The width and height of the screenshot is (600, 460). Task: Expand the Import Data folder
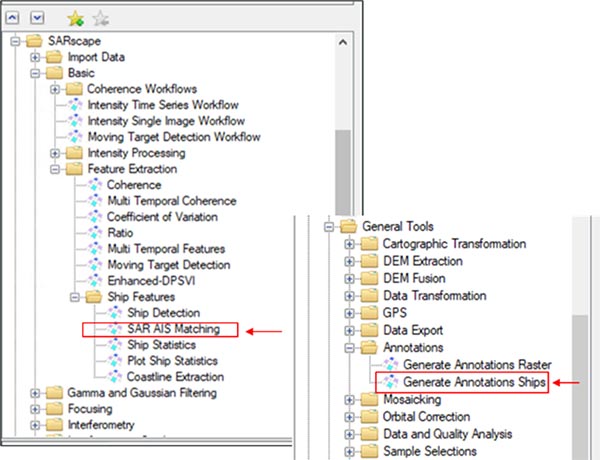(x=35, y=57)
